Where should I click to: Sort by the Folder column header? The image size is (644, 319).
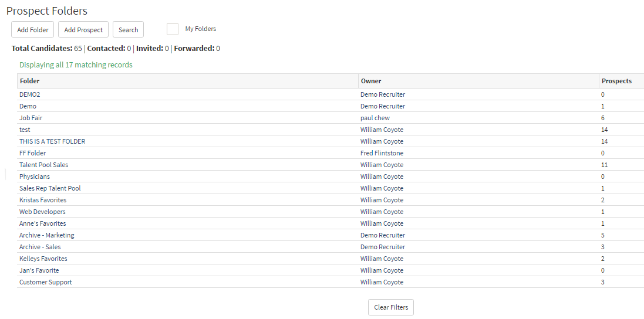(29, 81)
